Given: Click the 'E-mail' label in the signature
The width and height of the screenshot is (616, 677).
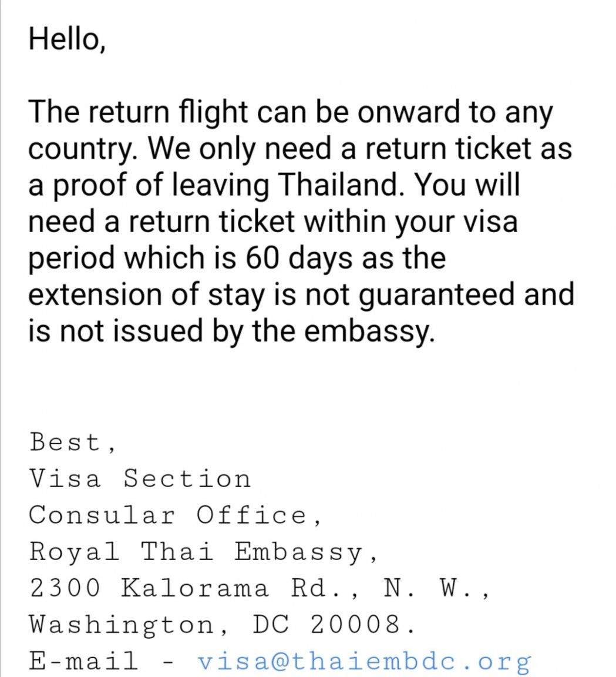Looking at the screenshot, I should click(83, 661).
